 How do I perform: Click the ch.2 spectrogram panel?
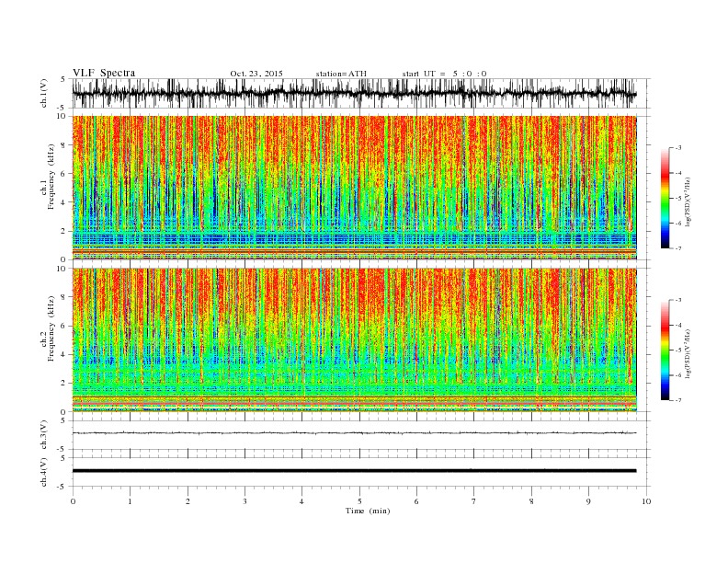coord(354,339)
